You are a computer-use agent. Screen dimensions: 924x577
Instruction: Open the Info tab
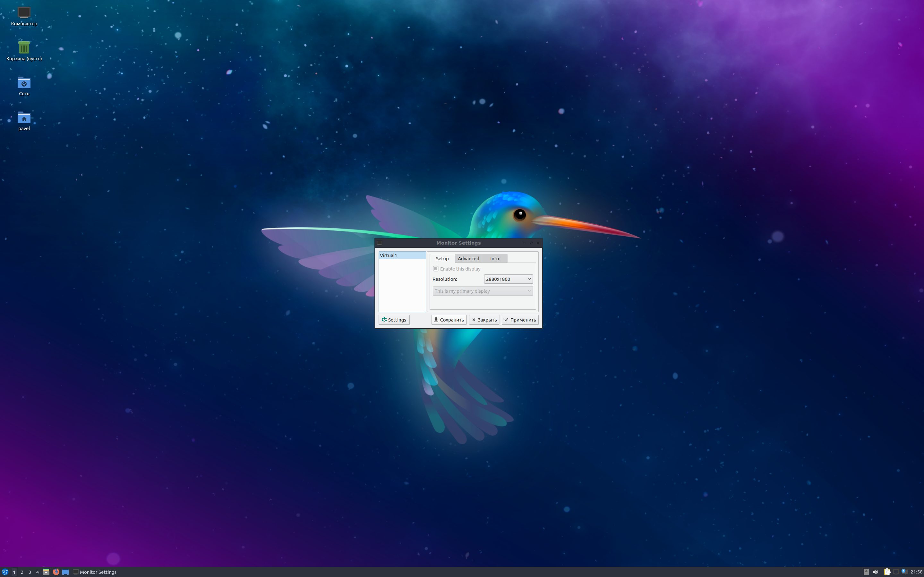pyautogui.click(x=494, y=258)
